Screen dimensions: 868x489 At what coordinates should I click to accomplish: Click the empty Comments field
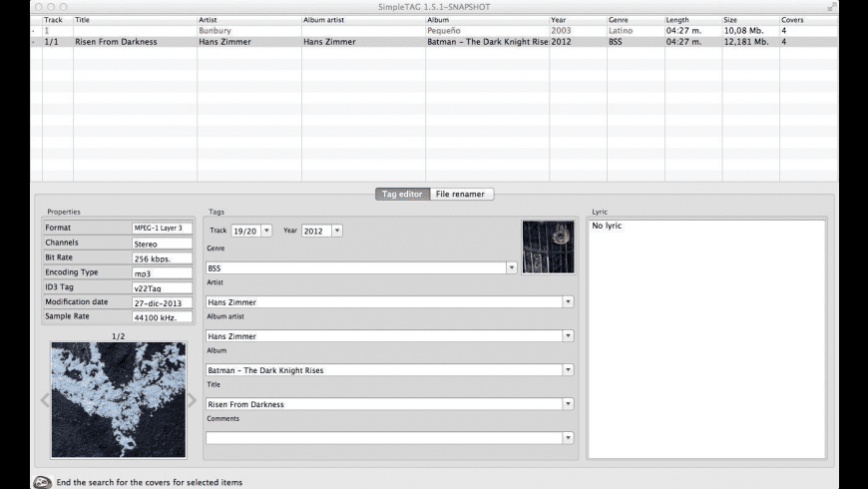coord(384,437)
